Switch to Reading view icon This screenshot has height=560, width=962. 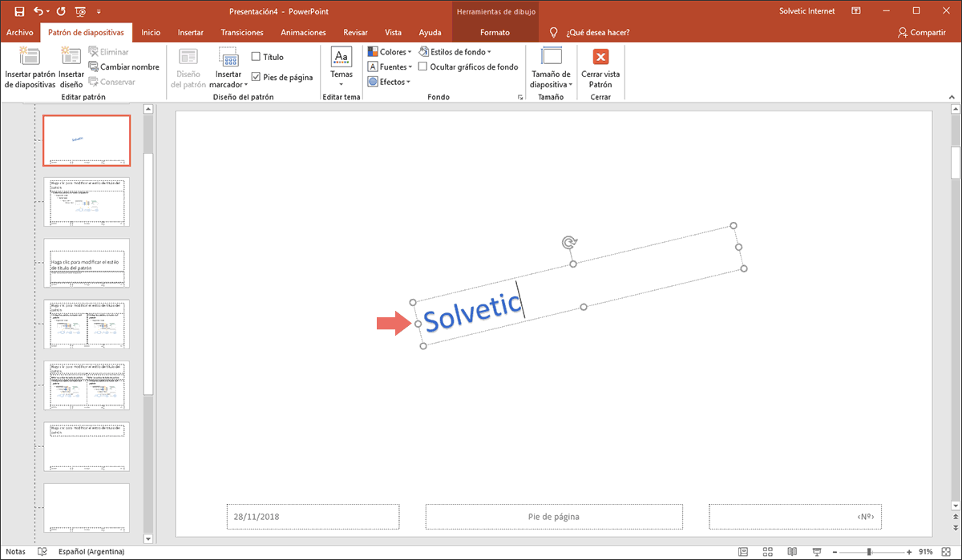coord(792,551)
